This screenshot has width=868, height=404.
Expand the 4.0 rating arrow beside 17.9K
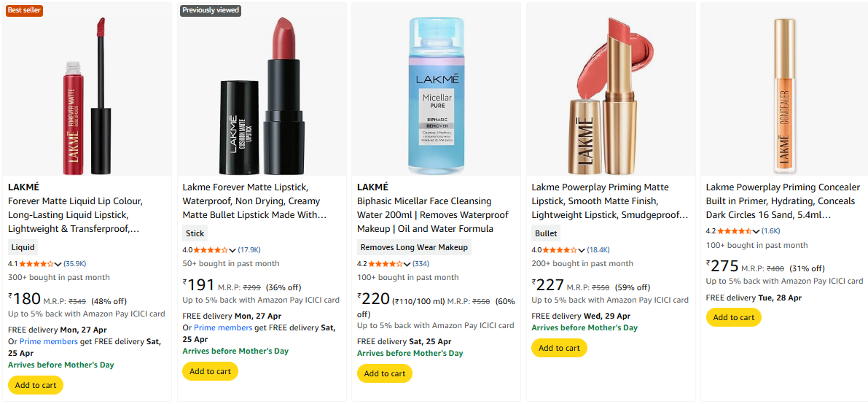pos(233,250)
